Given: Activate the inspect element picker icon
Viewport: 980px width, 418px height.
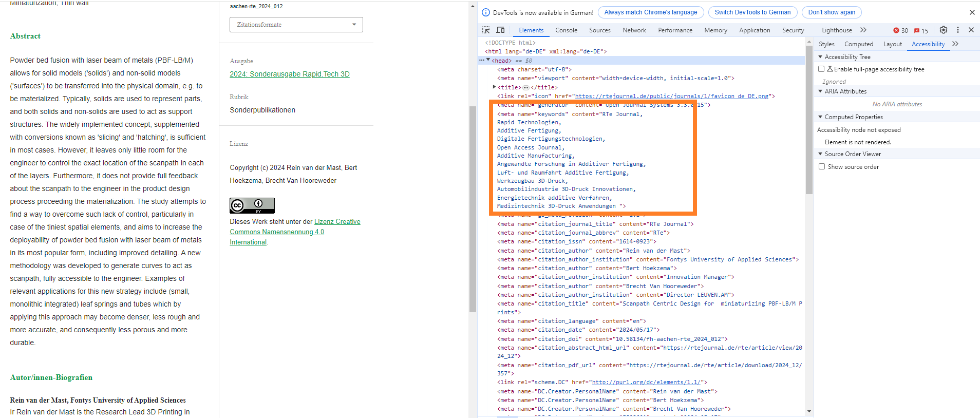Looking at the screenshot, I should (x=486, y=30).
